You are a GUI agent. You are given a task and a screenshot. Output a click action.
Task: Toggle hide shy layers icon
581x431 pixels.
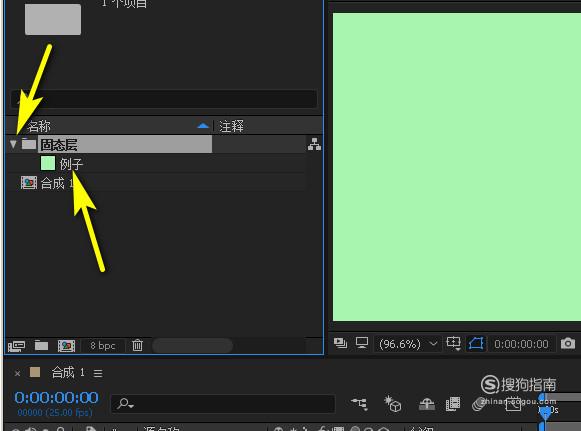pos(426,404)
